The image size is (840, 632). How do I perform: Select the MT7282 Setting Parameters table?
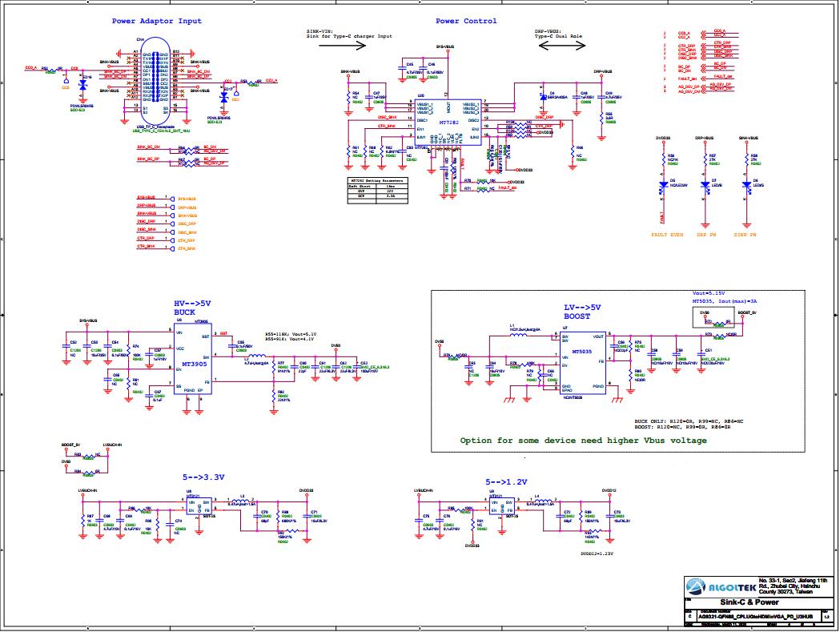pyautogui.click(x=378, y=191)
